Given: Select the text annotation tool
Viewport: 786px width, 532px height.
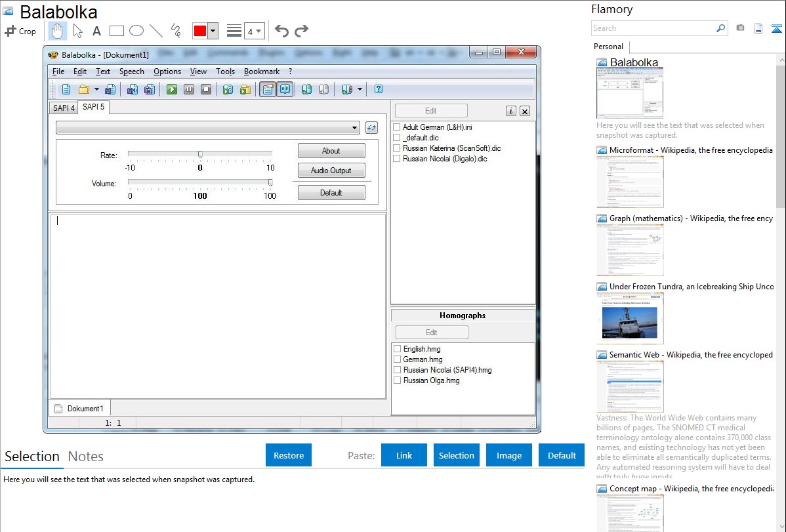Looking at the screenshot, I should point(96,31).
